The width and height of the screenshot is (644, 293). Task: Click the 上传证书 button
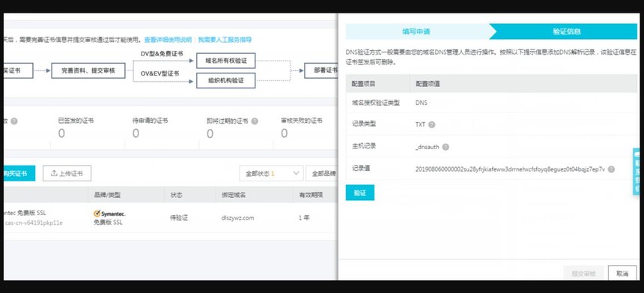(x=67, y=173)
